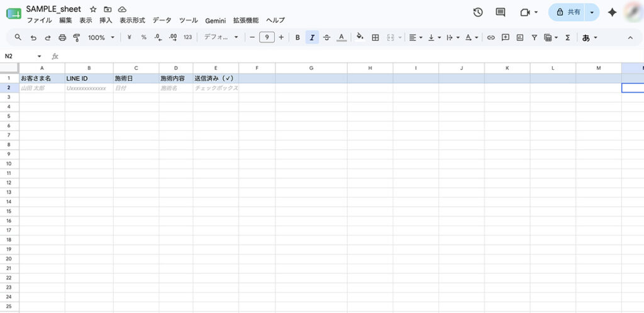Screen dimensions: 644x313
Task: Increase decimal places
Action: [173, 37]
